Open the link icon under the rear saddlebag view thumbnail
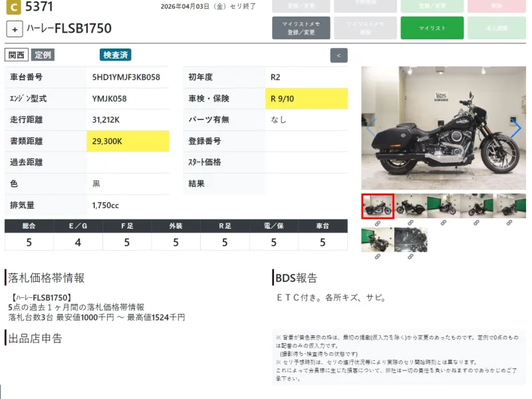The width and height of the screenshot is (532, 399). point(378,257)
